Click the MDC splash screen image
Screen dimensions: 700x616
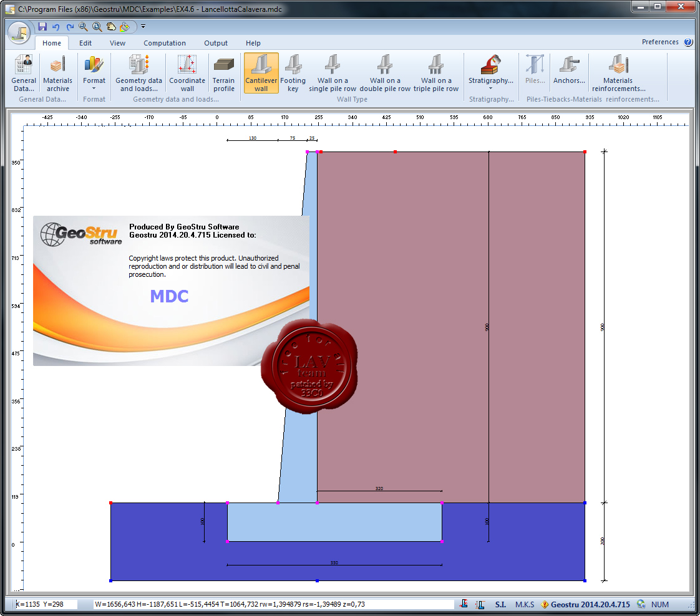pos(171,291)
